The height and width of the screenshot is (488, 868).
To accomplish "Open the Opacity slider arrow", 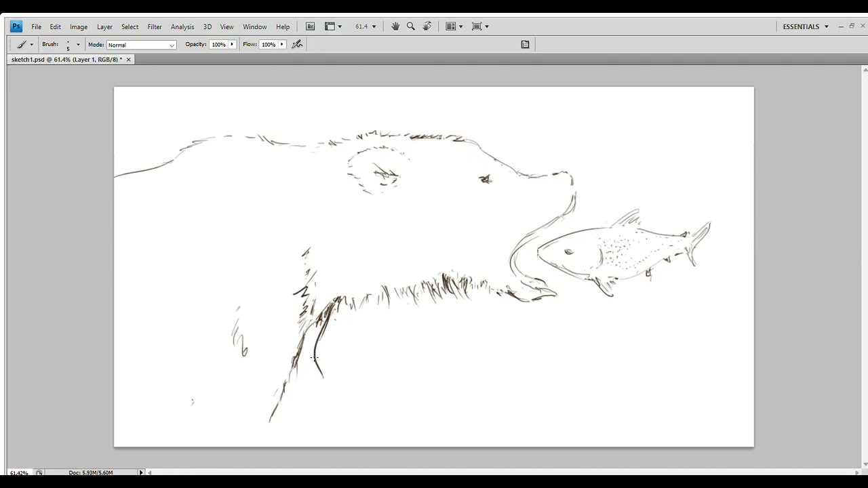I will click(x=232, y=45).
